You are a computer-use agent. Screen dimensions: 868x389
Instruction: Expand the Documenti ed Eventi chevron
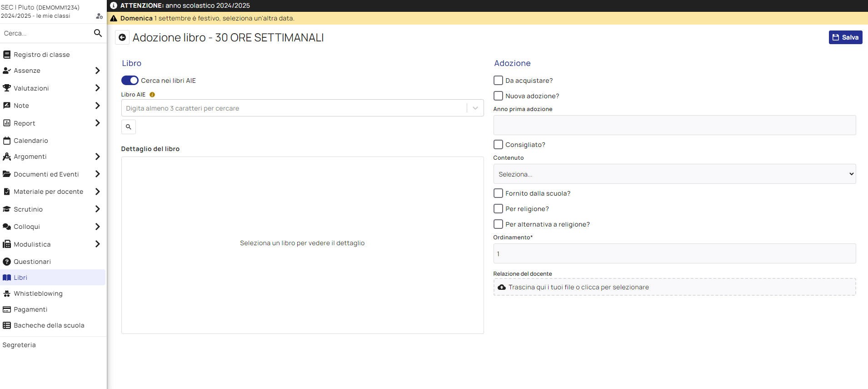97,174
